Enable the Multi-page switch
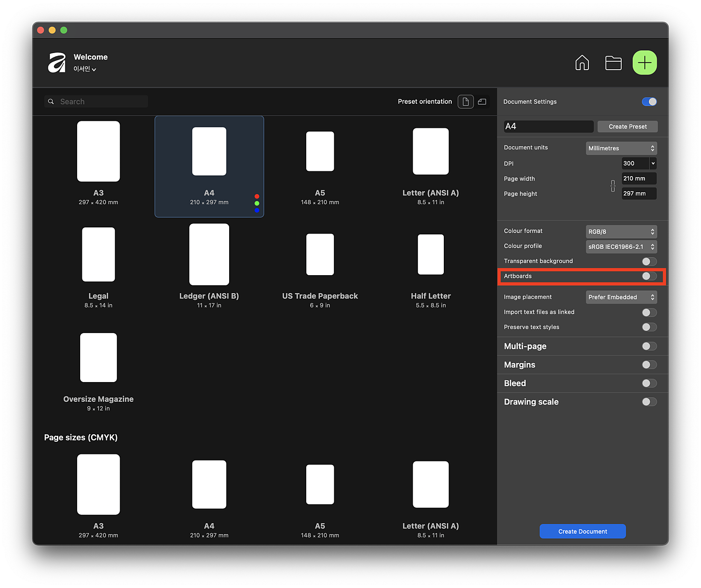701x588 pixels. (x=649, y=346)
